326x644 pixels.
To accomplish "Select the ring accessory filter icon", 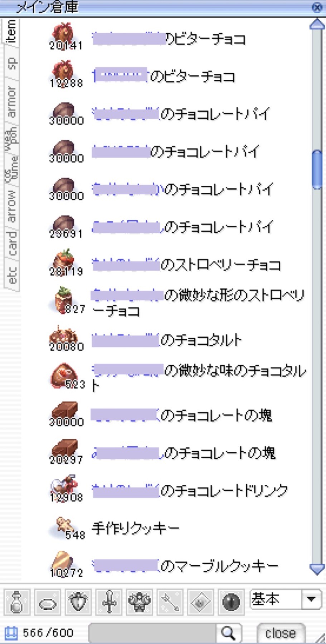I will tap(47, 602).
